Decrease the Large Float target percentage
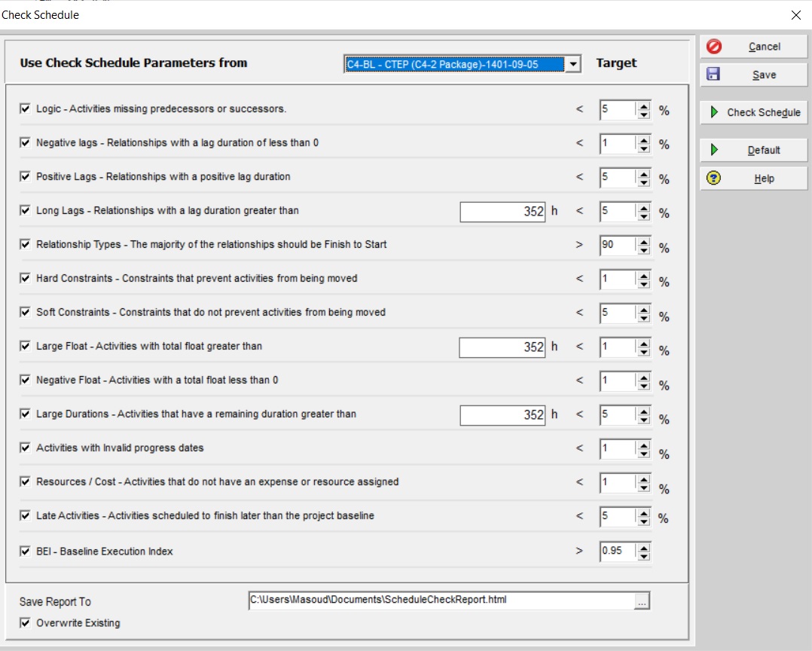This screenshot has width=812, height=651. click(x=644, y=352)
